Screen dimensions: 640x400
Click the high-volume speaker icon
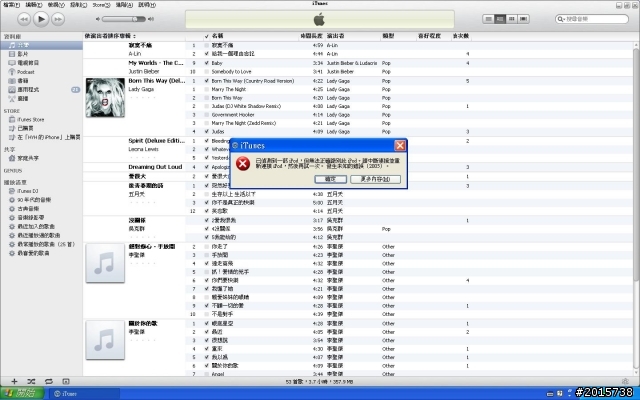(151, 19)
